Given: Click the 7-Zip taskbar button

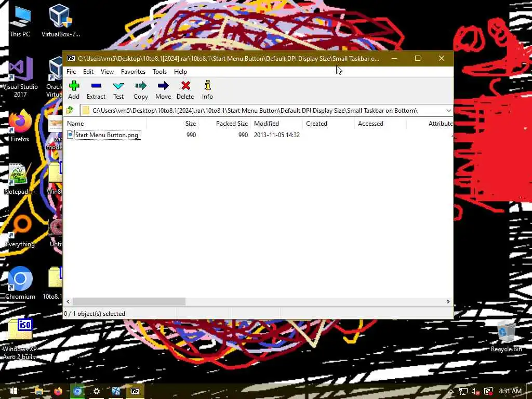Looking at the screenshot, I should point(135,391).
